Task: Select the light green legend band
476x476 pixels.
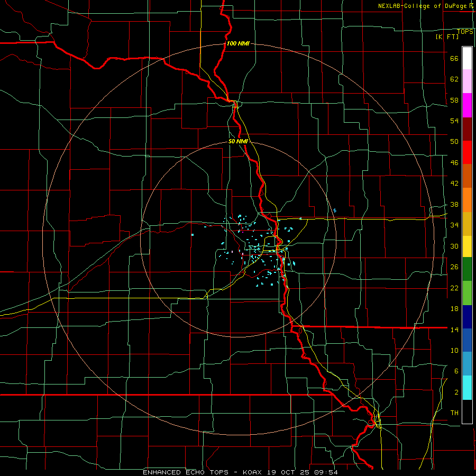Action: coord(467,293)
